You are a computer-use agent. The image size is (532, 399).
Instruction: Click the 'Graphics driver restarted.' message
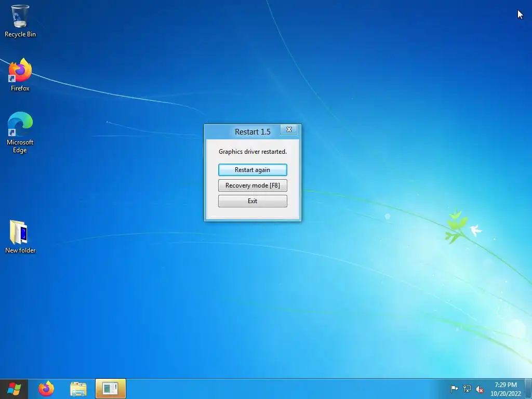click(x=252, y=152)
